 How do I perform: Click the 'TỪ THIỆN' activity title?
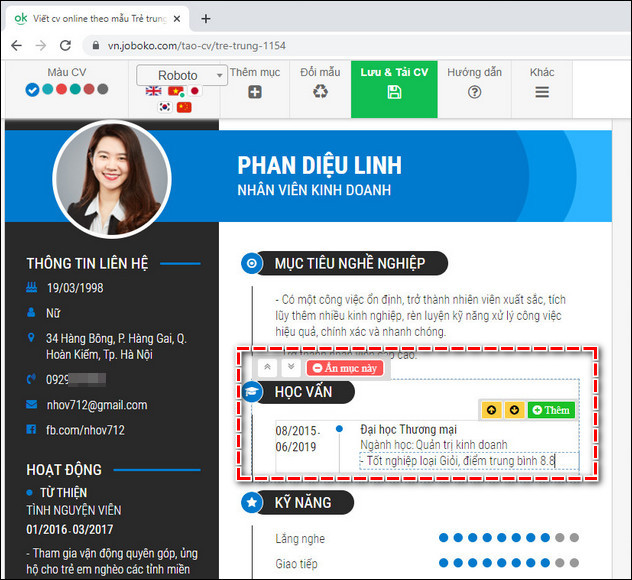(x=63, y=493)
